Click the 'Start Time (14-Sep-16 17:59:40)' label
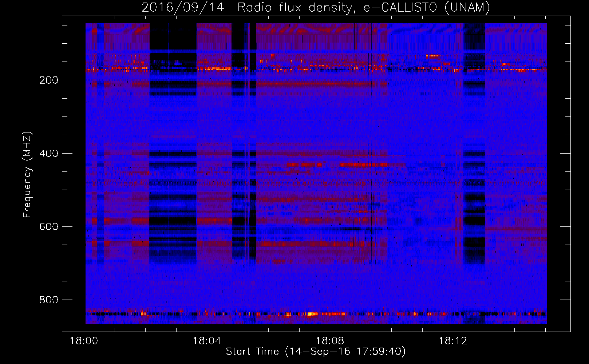589x364 pixels. tap(316, 352)
